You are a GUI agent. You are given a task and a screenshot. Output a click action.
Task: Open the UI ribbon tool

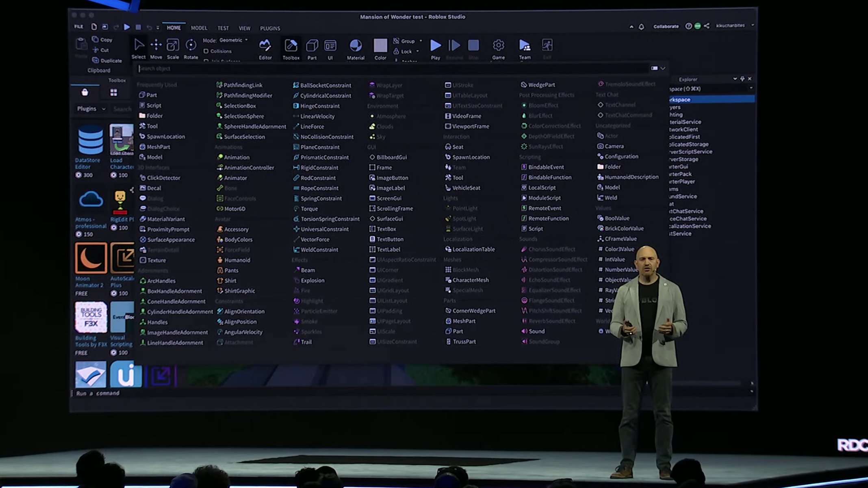coord(330,49)
